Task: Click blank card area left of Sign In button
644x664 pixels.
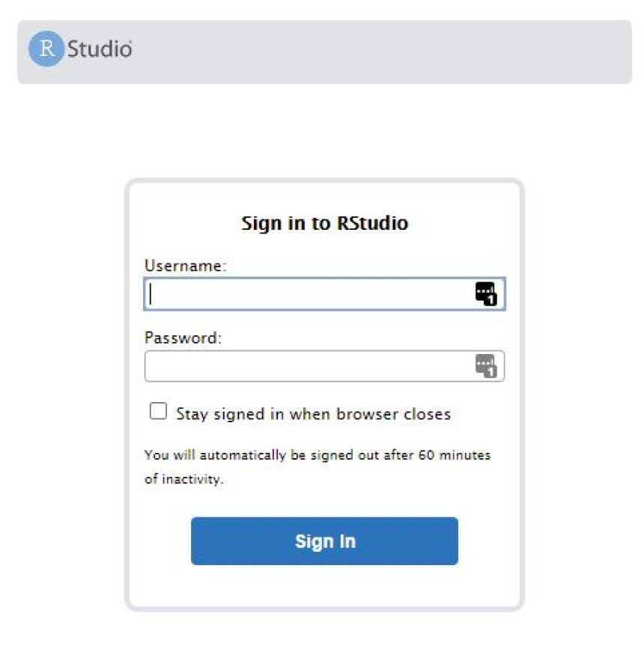Action: pyautogui.click(x=160, y=540)
